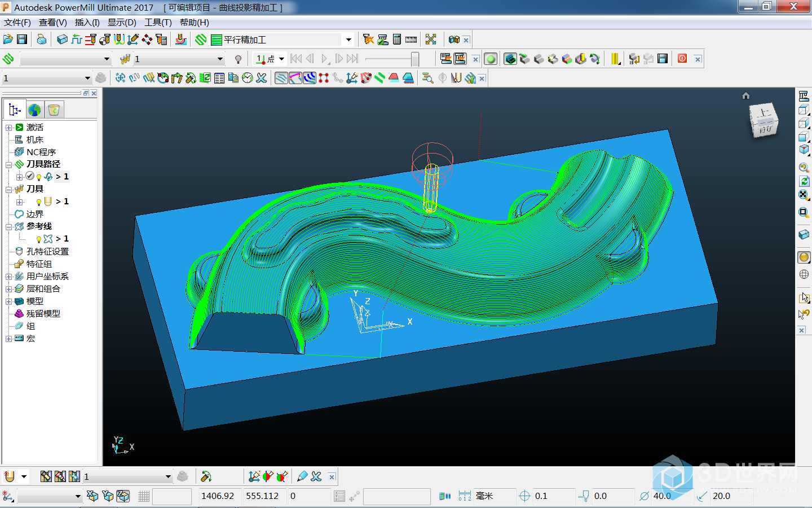The width and height of the screenshot is (812, 508).
Task: Click the wireframe globe icon in right toolbar
Action: [804, 274]
